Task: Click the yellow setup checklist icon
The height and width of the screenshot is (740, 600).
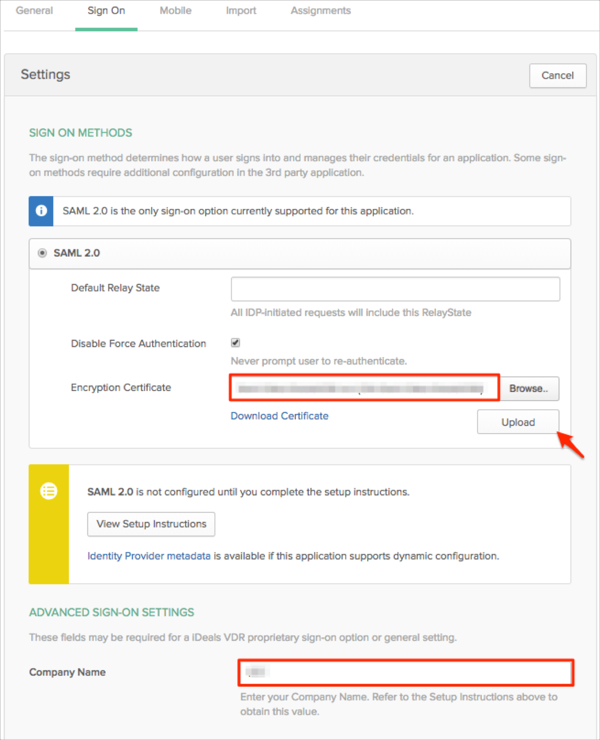Action: 48,492
